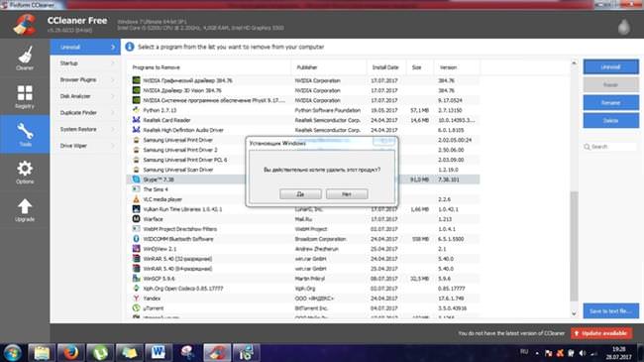Screen dimensions: 644x362
Task: Click the Realtek Card Reader icon
Action: click(136, 120)
